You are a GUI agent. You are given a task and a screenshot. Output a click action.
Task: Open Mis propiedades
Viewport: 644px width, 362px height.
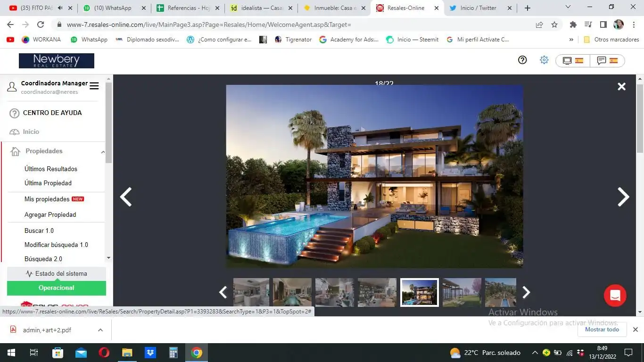tap(47, 199)
